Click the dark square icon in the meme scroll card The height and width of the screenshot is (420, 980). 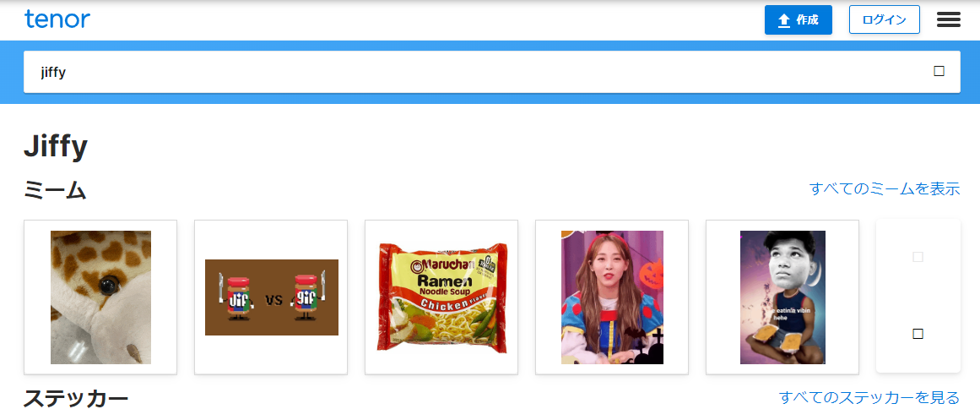click(x=918, y=334)
